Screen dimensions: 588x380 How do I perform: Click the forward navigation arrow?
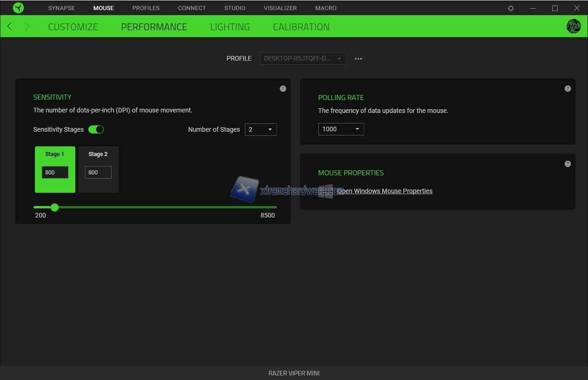pyautogui.click(x=27, y=27)
